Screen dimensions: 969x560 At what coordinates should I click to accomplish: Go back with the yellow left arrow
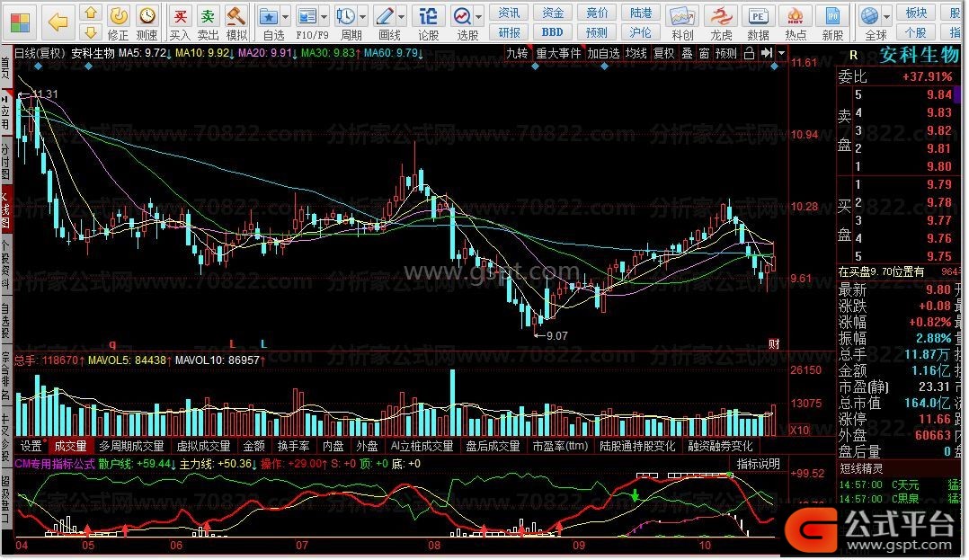[x=58, y=22]
